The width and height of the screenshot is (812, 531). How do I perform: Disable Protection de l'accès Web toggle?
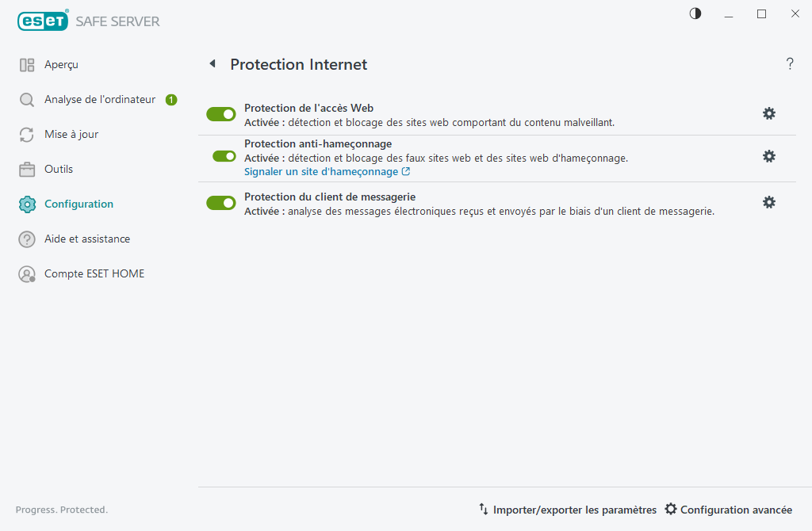[x=220, y=113]
